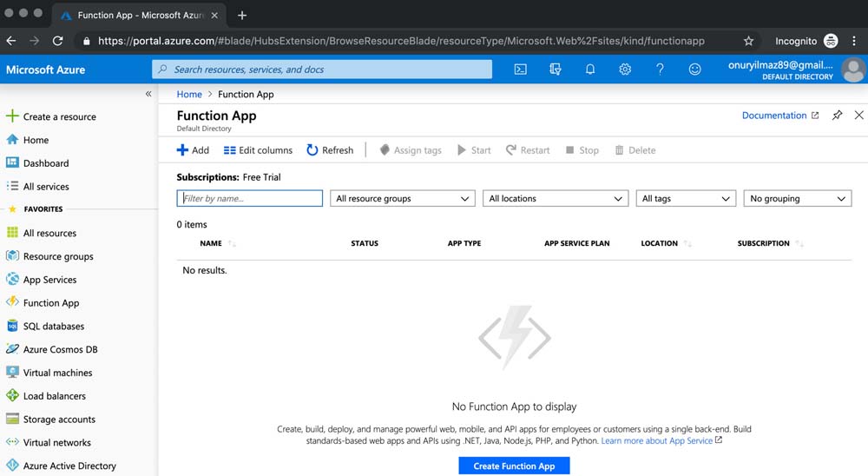Open Cloud Shell from the top bar

coord(520,69)
